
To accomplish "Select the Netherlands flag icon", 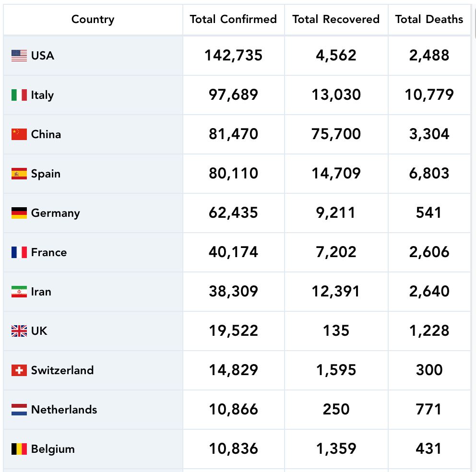I will 19,410.
